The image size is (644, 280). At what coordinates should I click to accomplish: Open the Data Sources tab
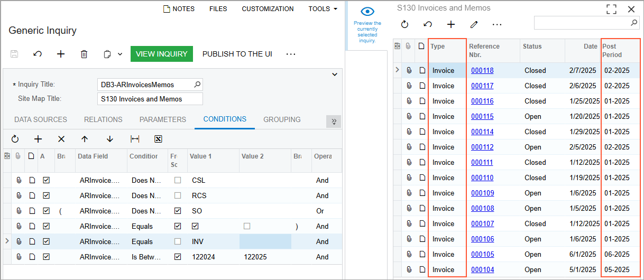41,119
